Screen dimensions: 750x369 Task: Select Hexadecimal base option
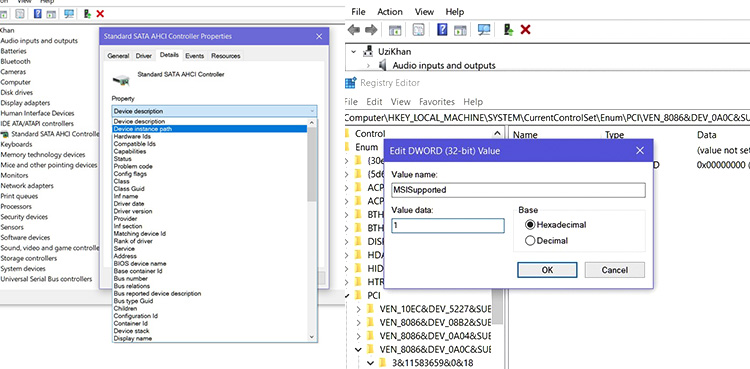(x=529, y=224)
